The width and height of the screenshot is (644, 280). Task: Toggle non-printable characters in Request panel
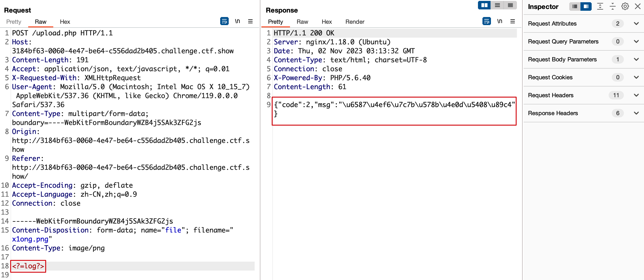237,21
